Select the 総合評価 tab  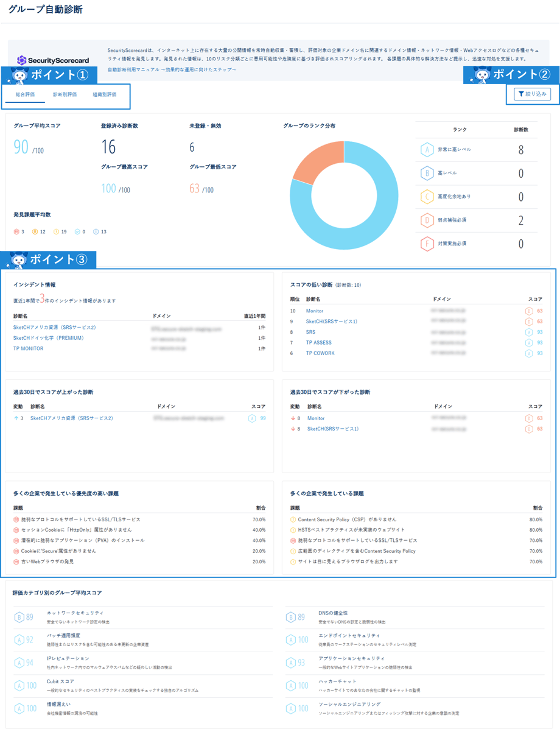25,94
